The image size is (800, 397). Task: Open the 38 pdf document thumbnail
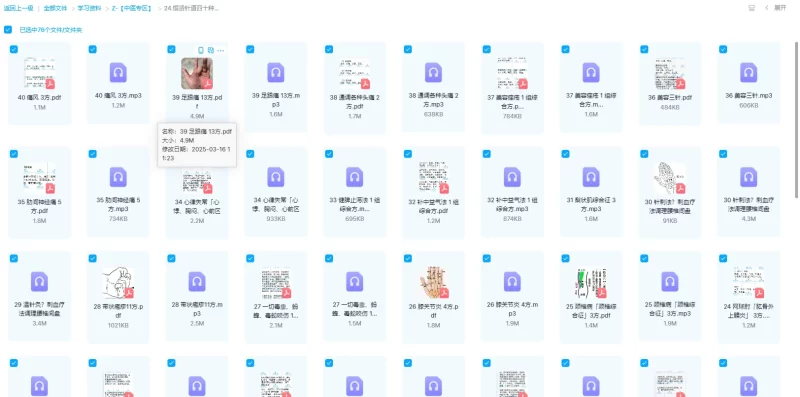pos(354,73)
